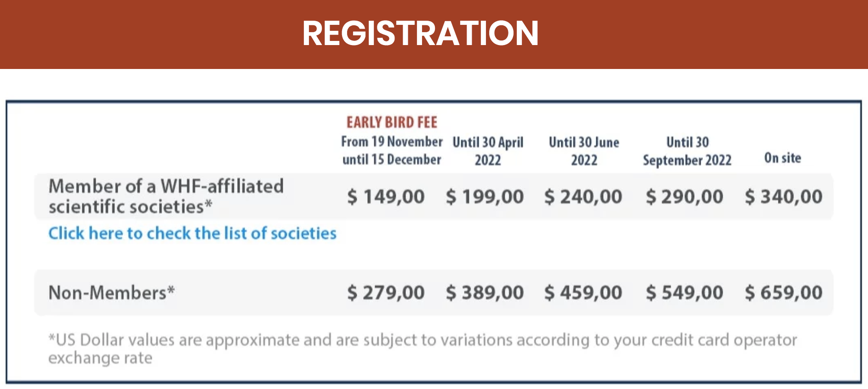The image size is (868, 389).
Task: Open the list of societies link
Action: (193, 233)
